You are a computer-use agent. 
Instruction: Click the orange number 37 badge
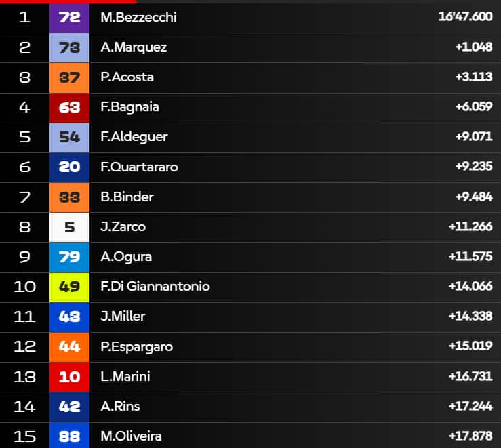[69, 77]
